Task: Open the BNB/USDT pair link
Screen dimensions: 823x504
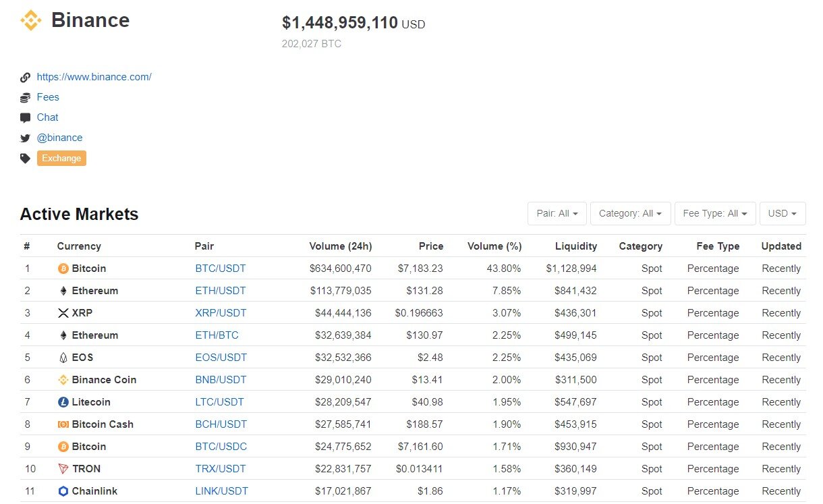Action: pos(221,380)
